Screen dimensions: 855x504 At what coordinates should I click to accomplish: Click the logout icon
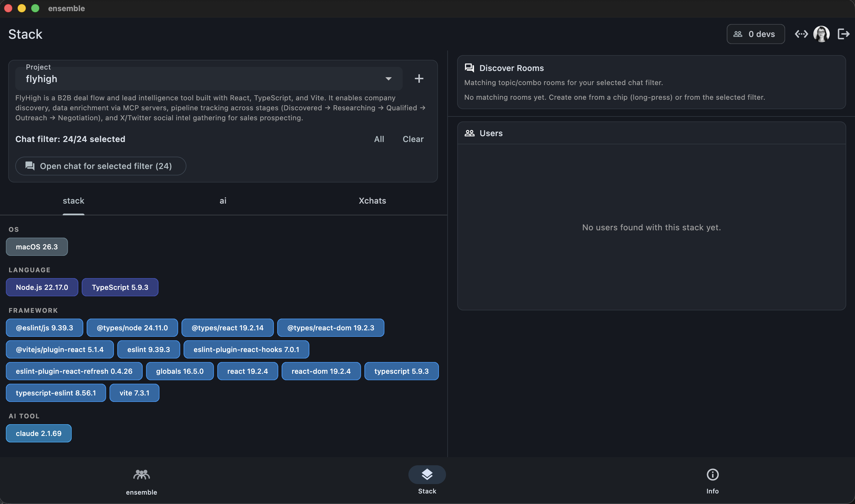click(844, 34)
